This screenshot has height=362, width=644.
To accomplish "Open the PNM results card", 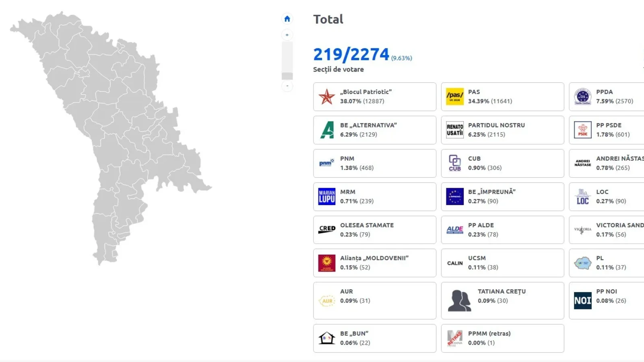I will 374,163.
